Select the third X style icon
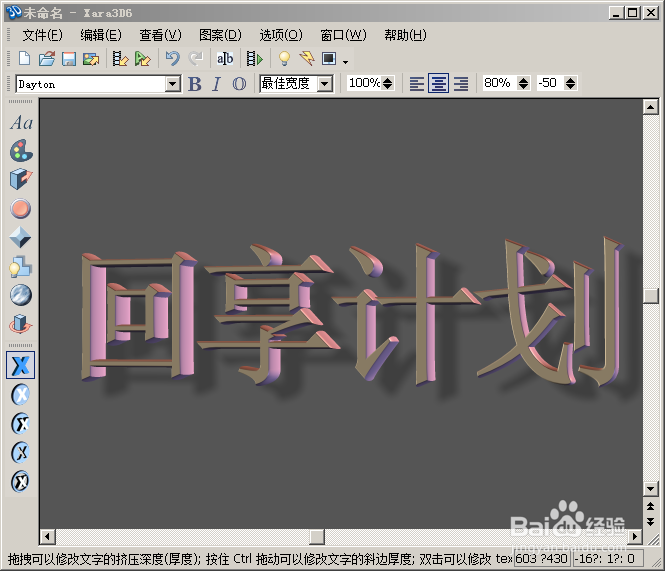This screenshot has height=571, width=665. pos(20,423)
